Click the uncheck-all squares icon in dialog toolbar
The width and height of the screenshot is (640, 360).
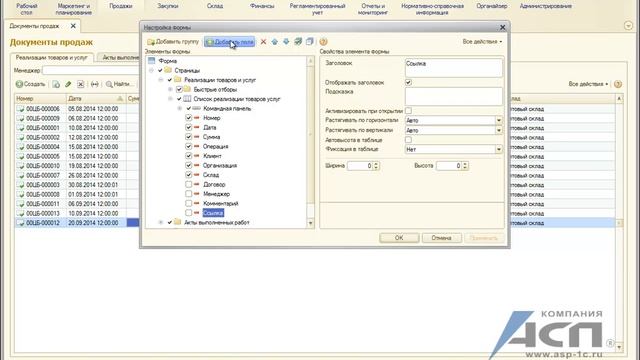[310, 42]
